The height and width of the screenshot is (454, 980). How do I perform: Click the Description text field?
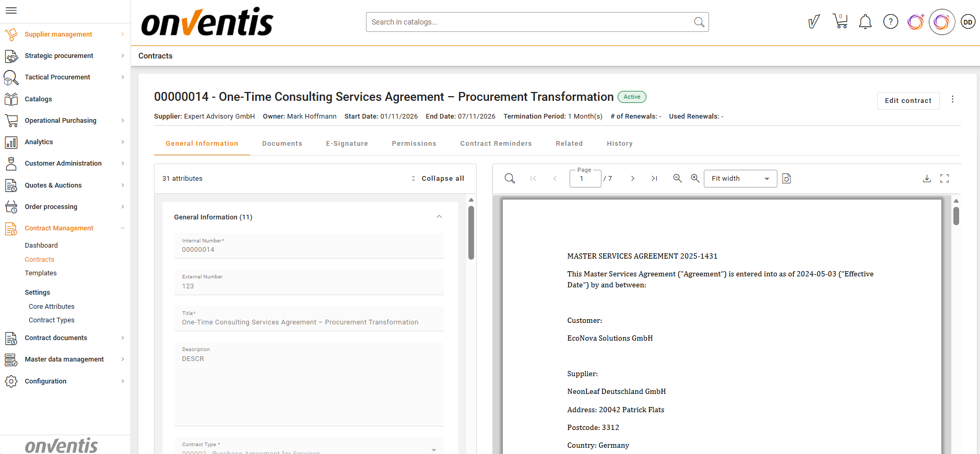click(x=309, y=384)
